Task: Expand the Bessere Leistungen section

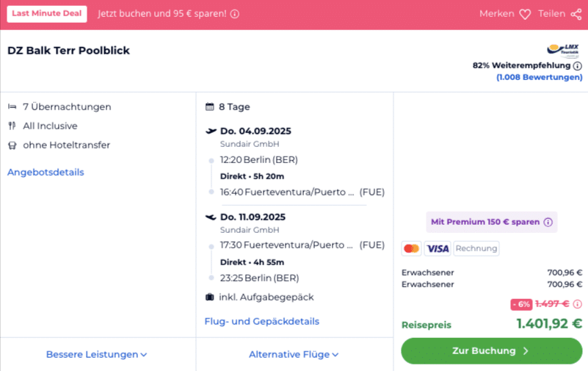Action: tap(96, 355)
